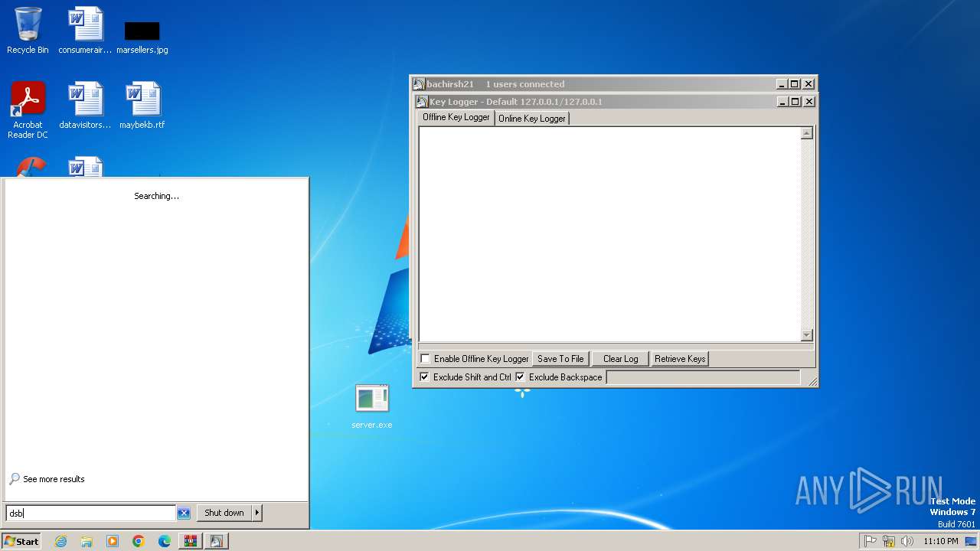Viewport: 980px width, 551px height.
Task: Activate the bachirsh21 app taskbar icon
Action: coord(216,541)
